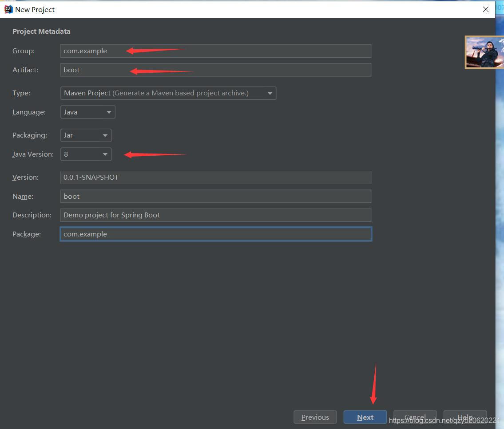Click the Description input field
504x429 pixels.
216,215
